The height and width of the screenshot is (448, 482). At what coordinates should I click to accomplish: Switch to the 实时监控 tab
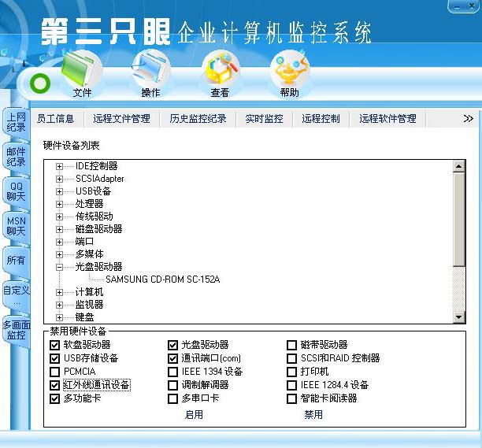(265, 119)
